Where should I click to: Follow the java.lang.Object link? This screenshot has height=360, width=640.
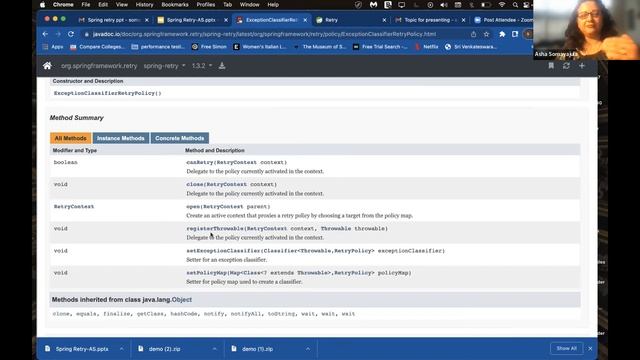point(182,300)
